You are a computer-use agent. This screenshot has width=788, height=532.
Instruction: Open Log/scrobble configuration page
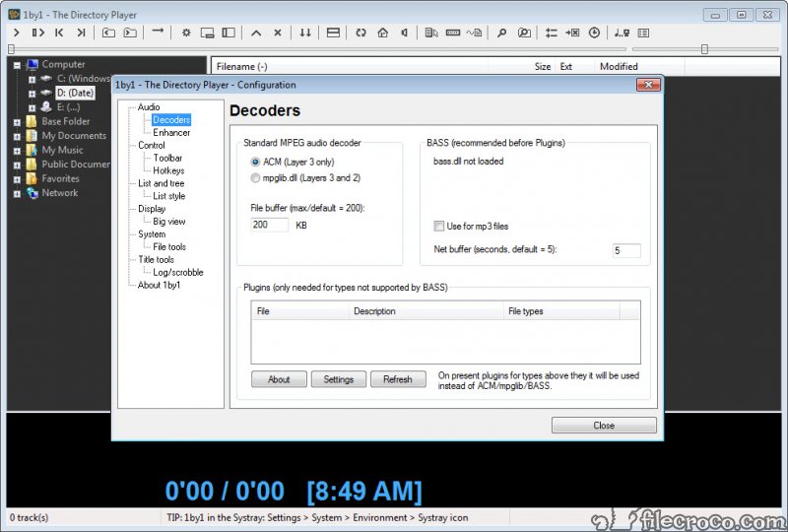pyautogui.click(x=178, y=273)
